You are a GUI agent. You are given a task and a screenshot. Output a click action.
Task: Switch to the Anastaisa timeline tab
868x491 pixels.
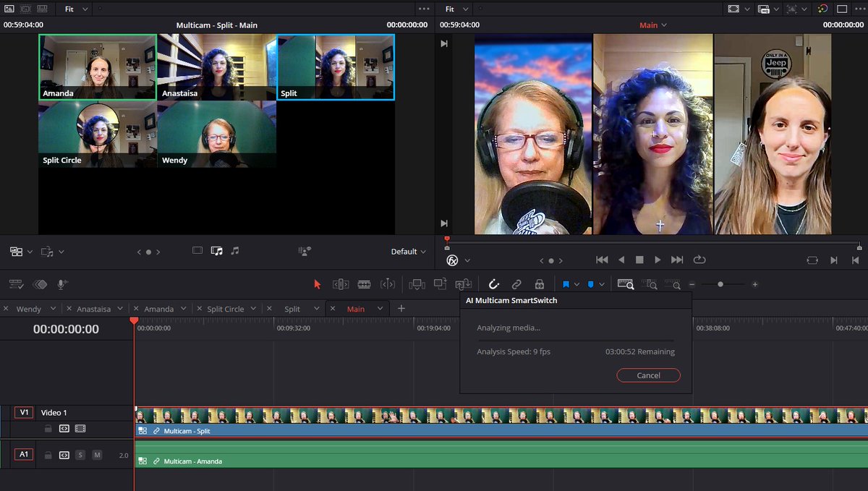click(x=95, y=308)
